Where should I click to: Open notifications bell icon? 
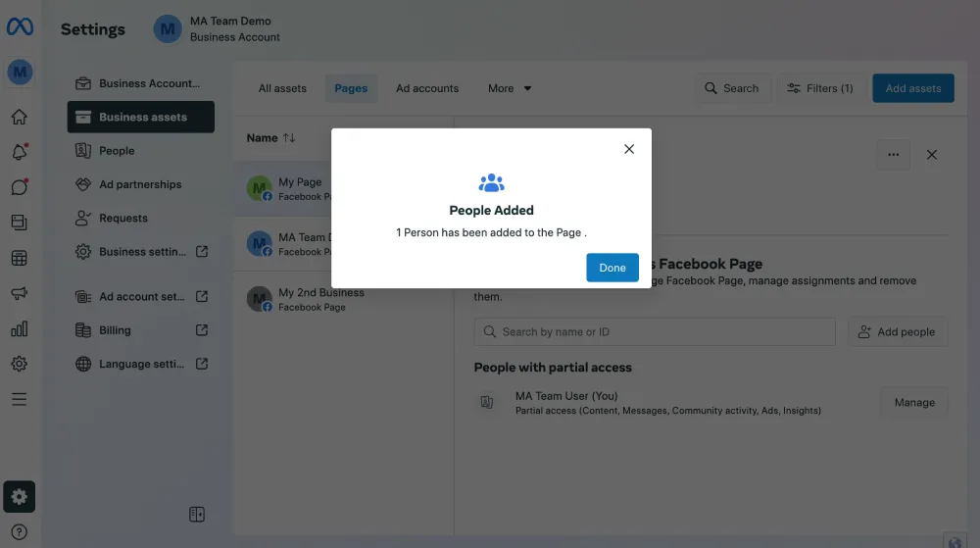pyautogui.click(x=19, y=153)
